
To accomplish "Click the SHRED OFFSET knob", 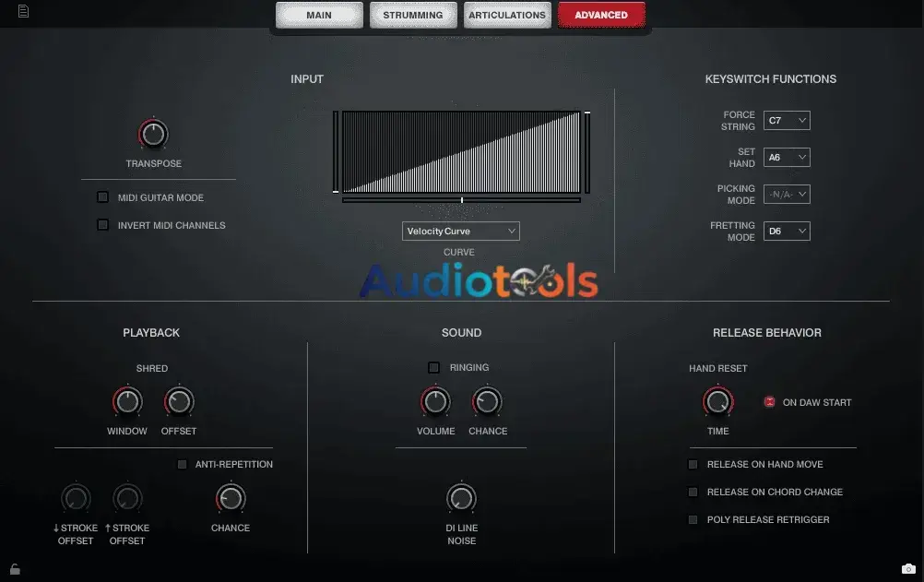I will 179,402.
